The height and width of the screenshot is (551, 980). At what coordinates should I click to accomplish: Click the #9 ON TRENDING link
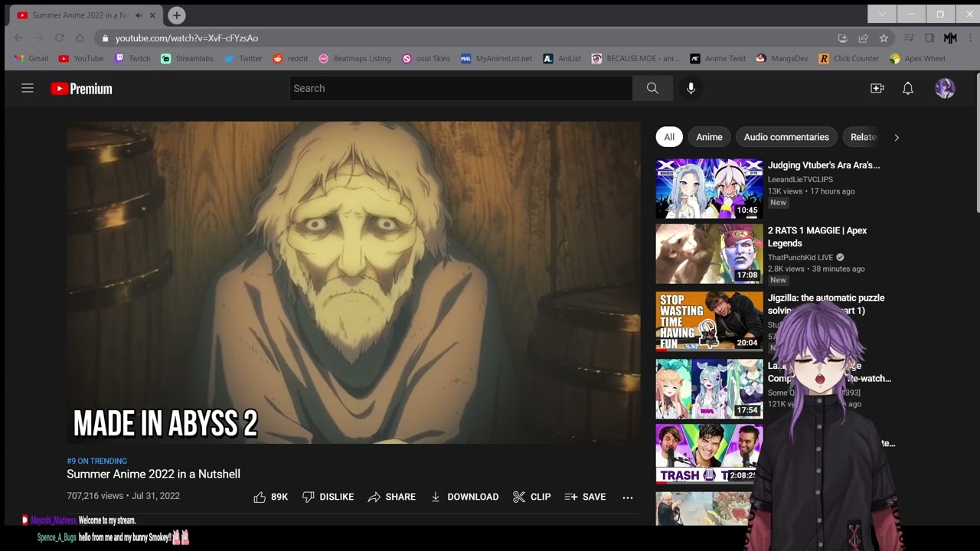tap(96, 461)
